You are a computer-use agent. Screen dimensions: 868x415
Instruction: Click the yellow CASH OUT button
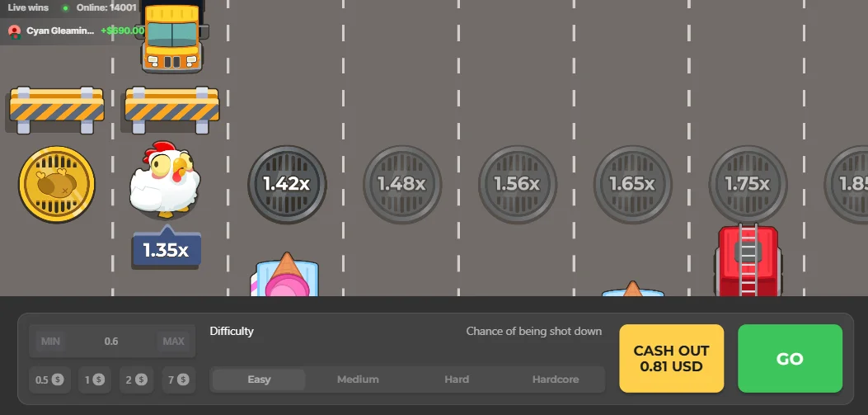coord(671,359)
